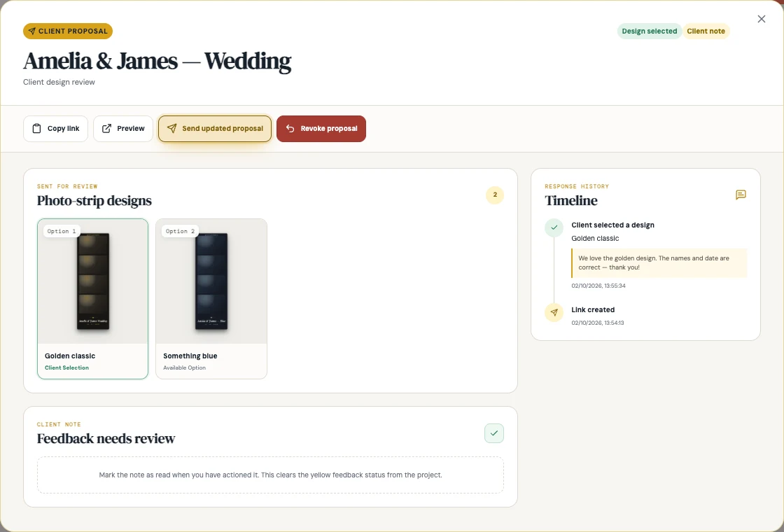Click the Timeline heading
The height and width of the screenshot is (532, 784).
point(571,200)
